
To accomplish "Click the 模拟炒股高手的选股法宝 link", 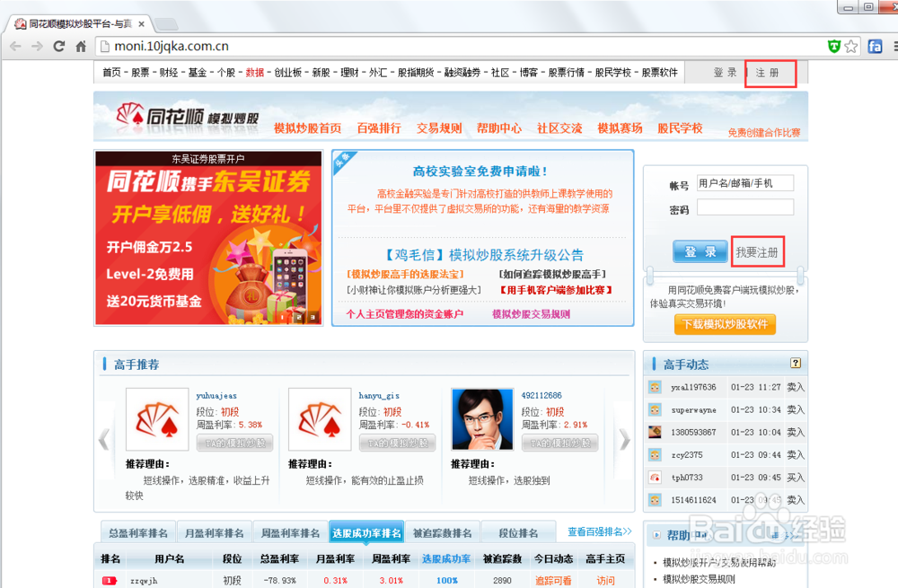I will point(406,274).
